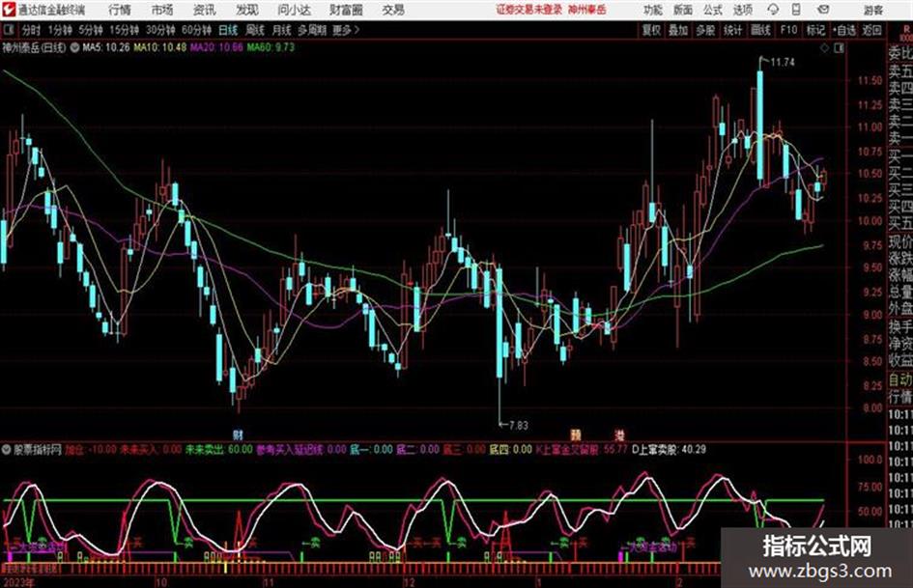Toggle the left panel icon beside 分时
Viewport: 913px width, 588px height.
point(9,30)
